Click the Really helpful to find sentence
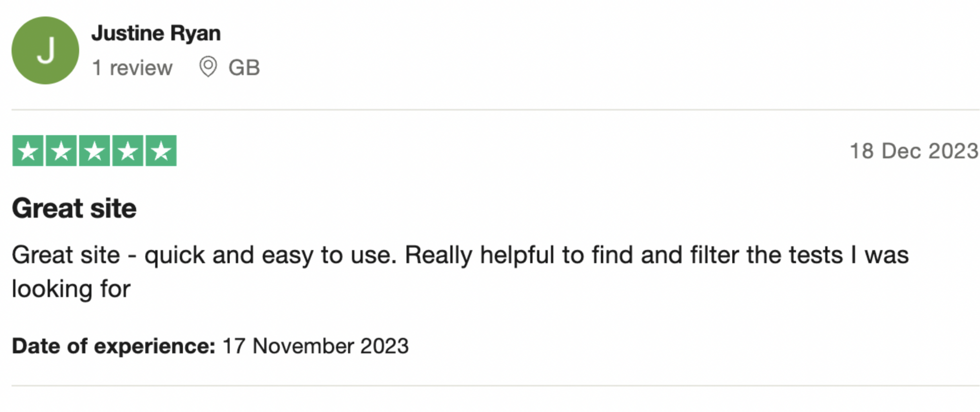 [x=657, y=255]
